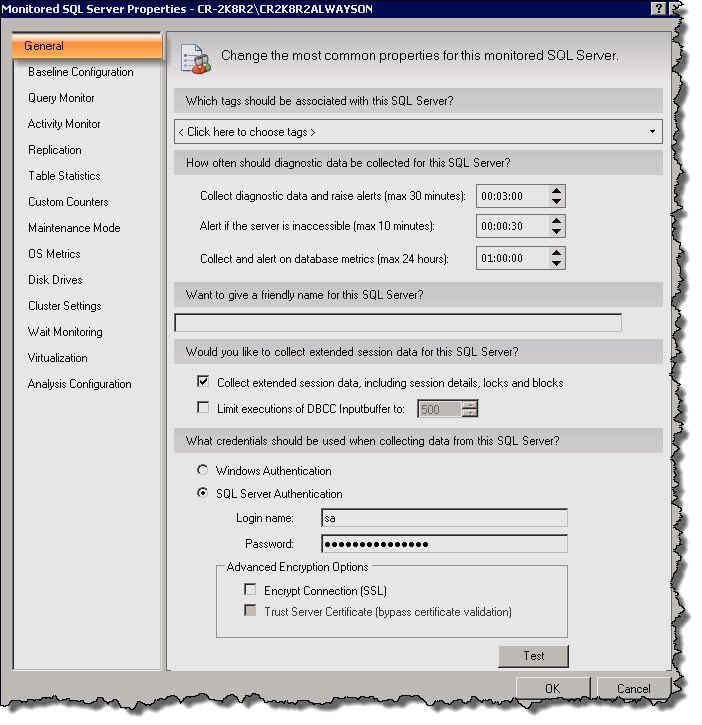This screenshot has width=702, height=725.
Task: Decrease the server inaccessible alert interval
Action: pos(556,232)
